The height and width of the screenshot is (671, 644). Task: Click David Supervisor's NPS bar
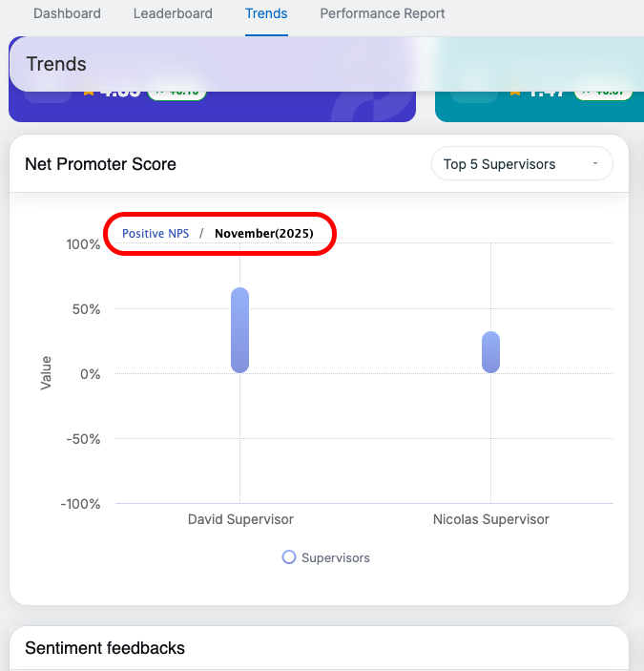[239, 330]
